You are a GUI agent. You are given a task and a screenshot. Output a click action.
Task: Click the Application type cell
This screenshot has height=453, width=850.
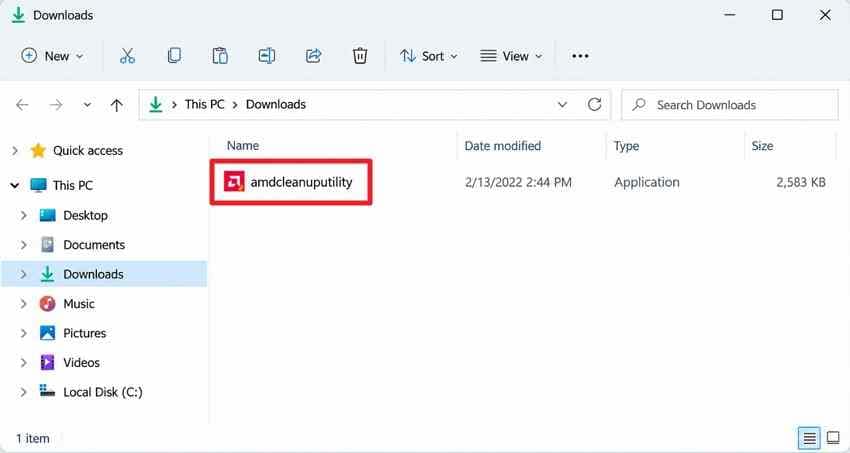point(646,182)
